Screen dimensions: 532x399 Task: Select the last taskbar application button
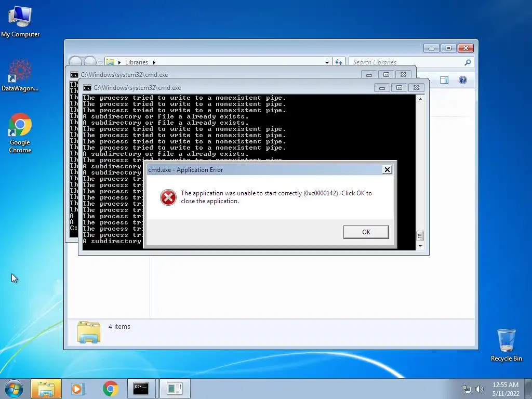point(175,389)
